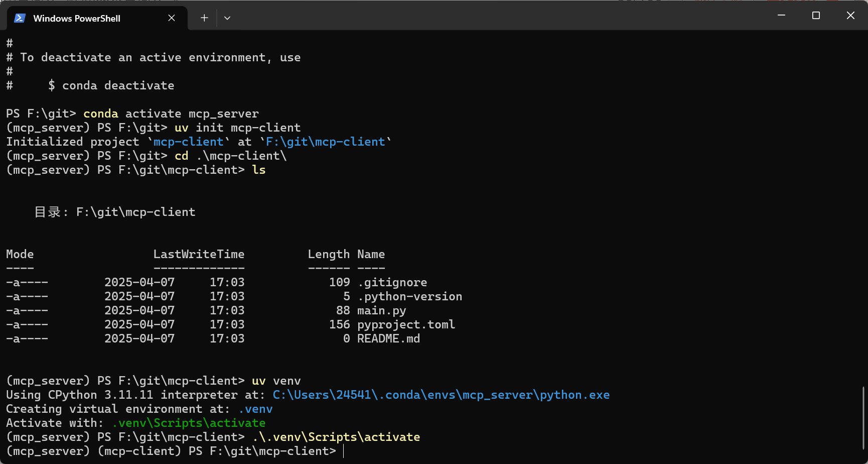Viewport: 868px width, 464px height.
Task: Click the length value 88
Action: [343, 310]
